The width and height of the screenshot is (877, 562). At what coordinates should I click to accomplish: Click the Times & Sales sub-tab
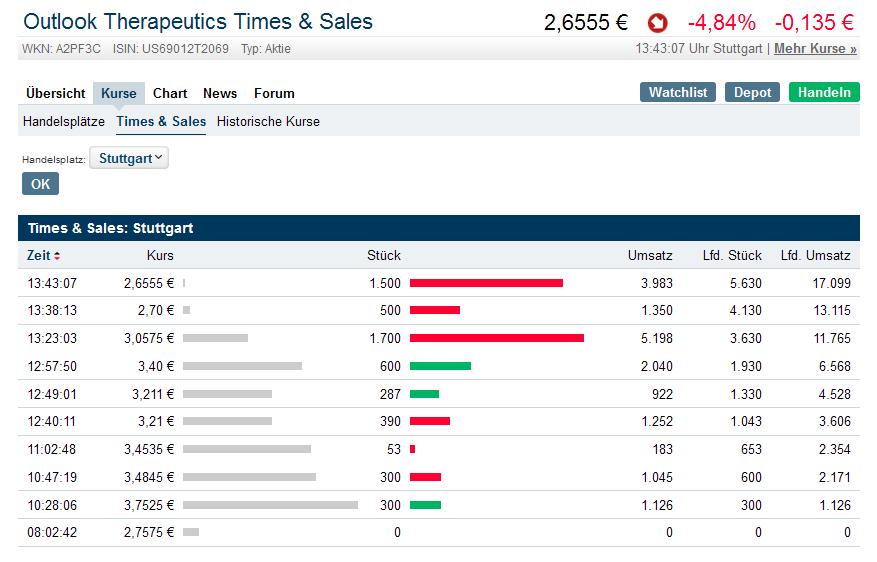click(x=161, y=121)
